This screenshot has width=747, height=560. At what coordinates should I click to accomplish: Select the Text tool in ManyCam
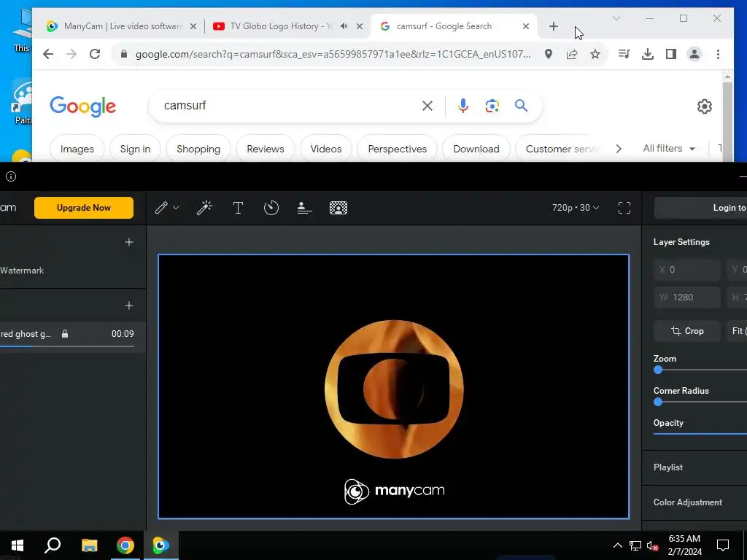click(238, 208)
